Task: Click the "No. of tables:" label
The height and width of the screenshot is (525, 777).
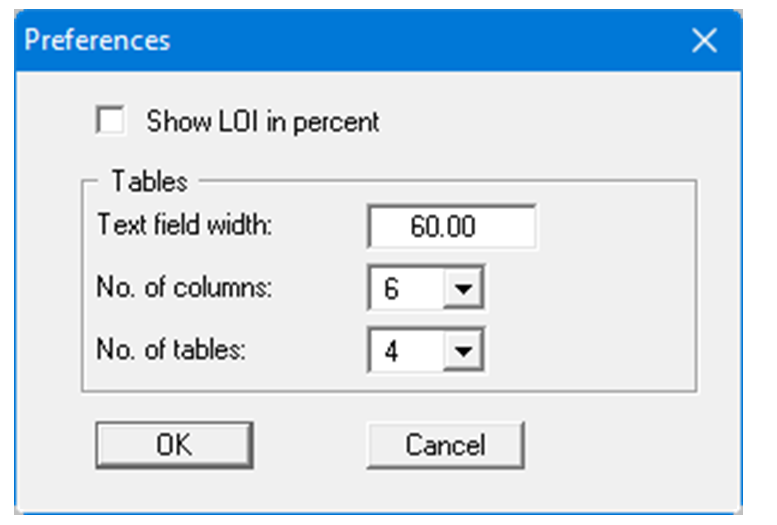Action: coord(170,351)
